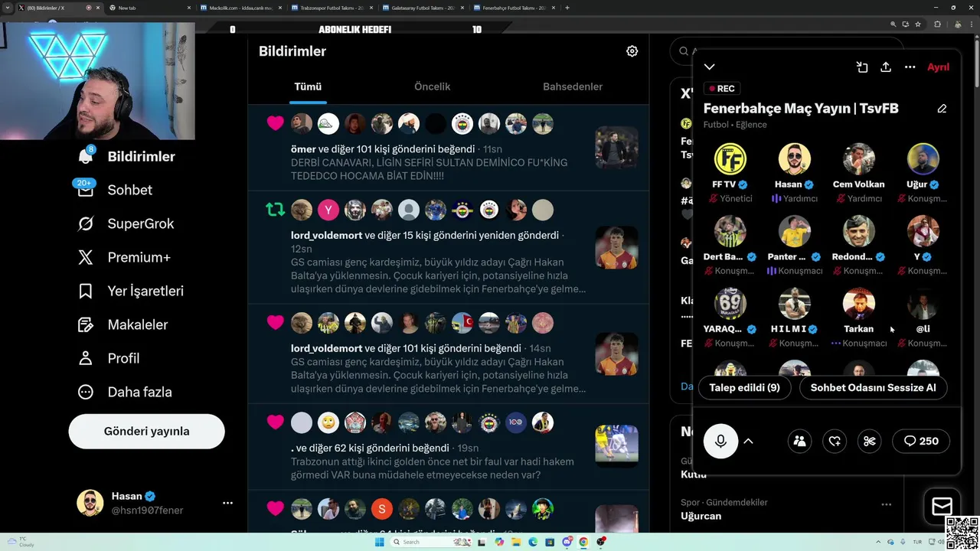
Task: Collapse Space panel with down chevron
Action: coord(710,67)
